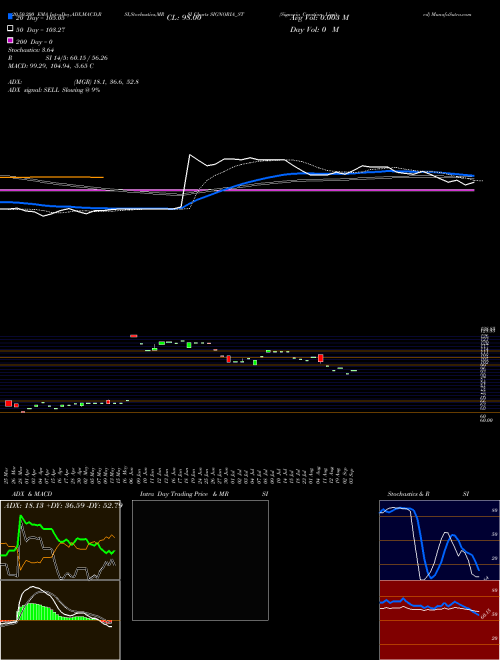This screenshot has width=500, height=660.
Task: Click the empty Intra Day Trading Price box
Action: [200, 560]
